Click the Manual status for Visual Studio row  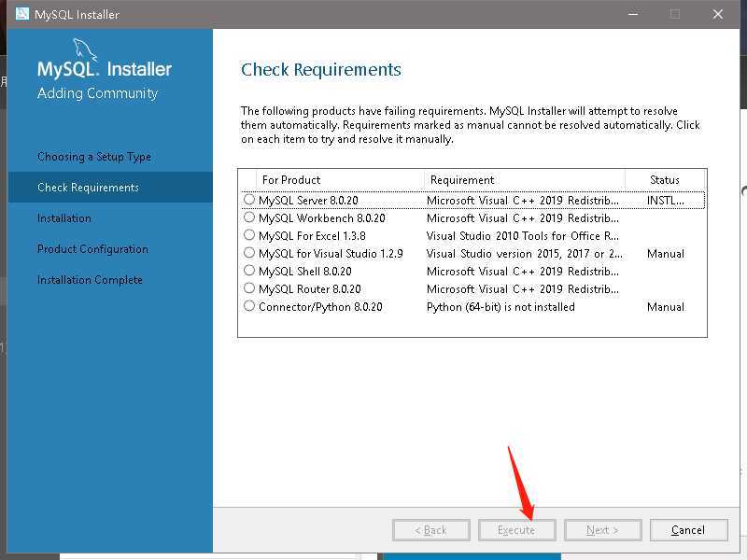666,253
